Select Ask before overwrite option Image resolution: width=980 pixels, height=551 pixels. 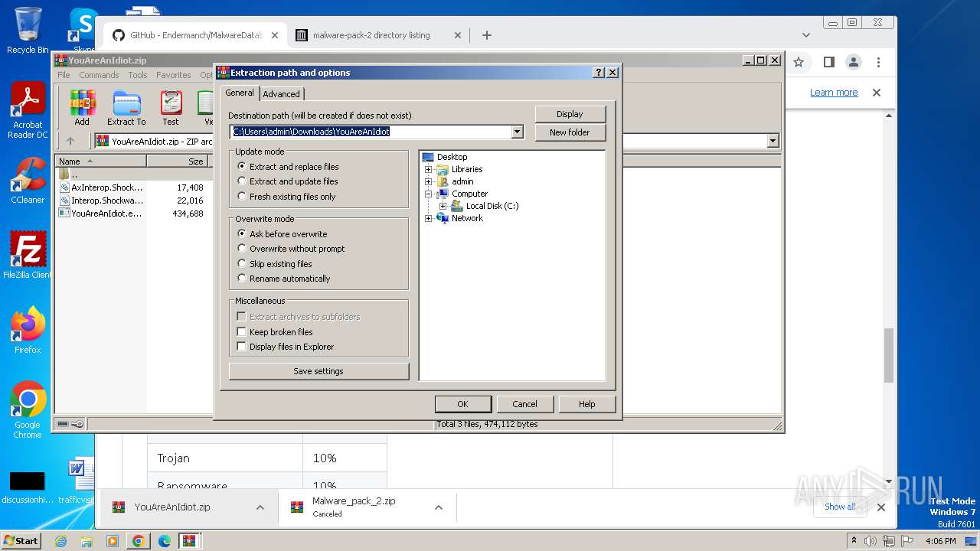coord(283,233)
